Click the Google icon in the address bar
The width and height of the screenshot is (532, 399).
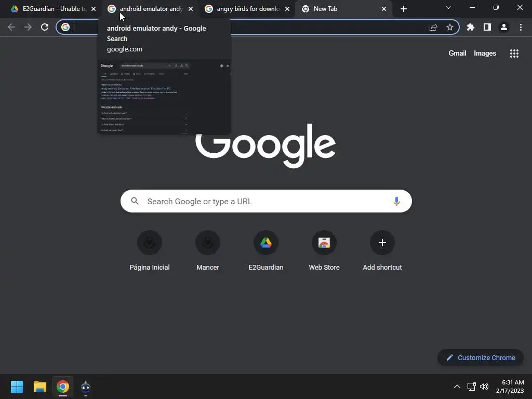(65, 27)
